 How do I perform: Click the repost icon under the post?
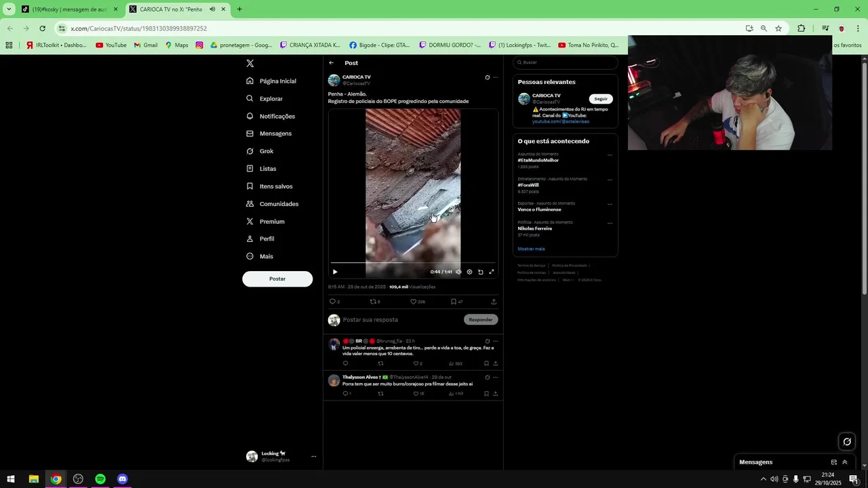coord(372,302)
